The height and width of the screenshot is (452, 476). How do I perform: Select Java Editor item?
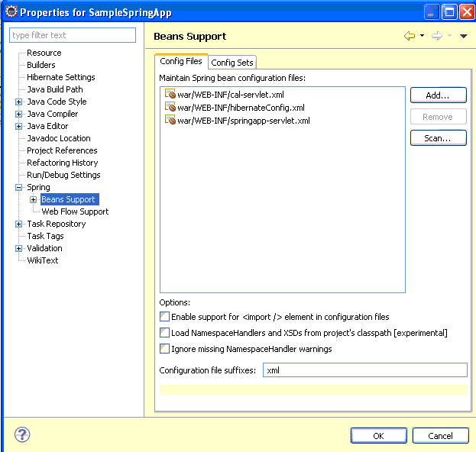coord(47,126)
